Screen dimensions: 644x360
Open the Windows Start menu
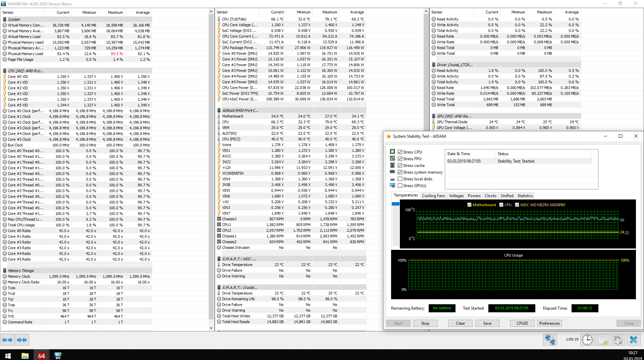[x=8, y=355]
